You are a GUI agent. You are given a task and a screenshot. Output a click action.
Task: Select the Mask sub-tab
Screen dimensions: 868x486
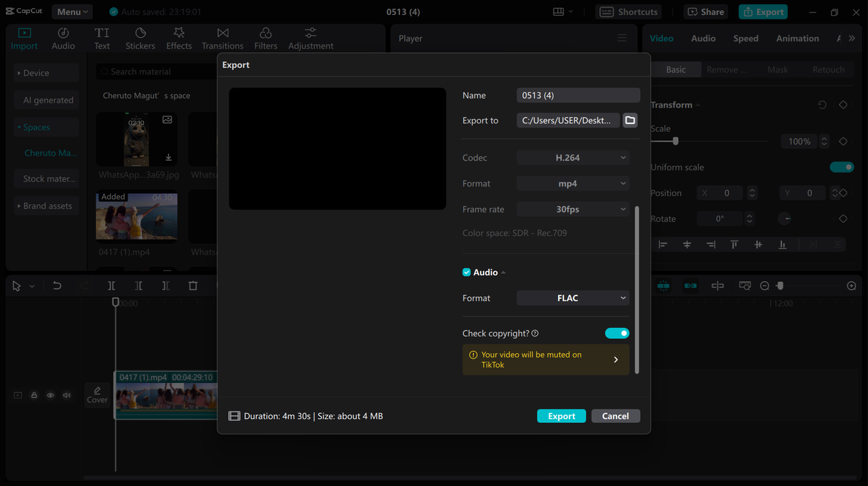778,70
